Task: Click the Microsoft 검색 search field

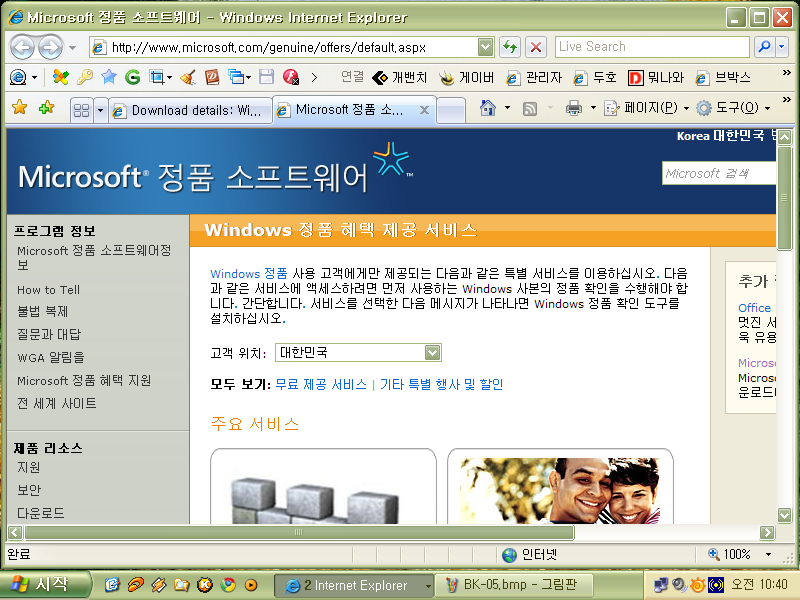Action: pyautogui.click(x=719, y=173)
